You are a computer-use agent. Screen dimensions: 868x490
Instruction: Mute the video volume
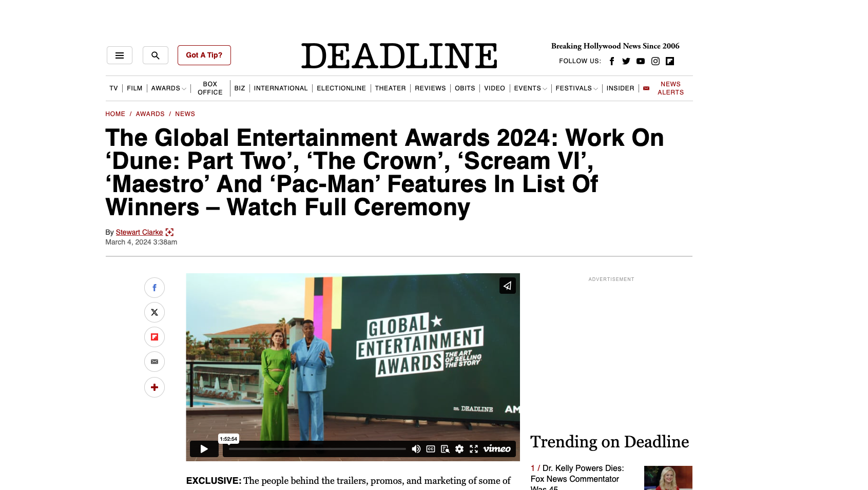coord(416,449)
